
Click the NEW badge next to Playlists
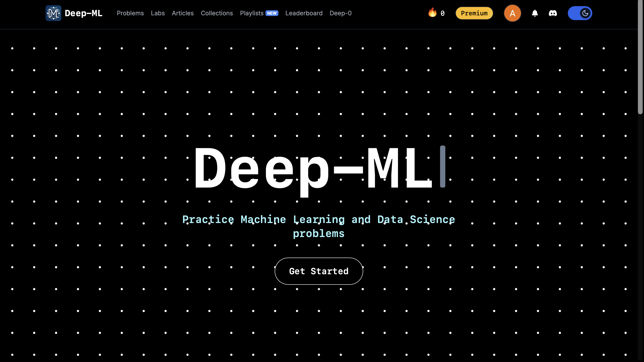pos(272,13)
